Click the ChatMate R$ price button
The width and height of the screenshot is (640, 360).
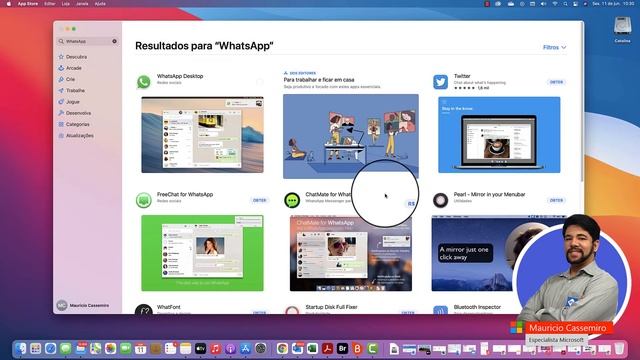pyautogui.click(x=411, y=203)
